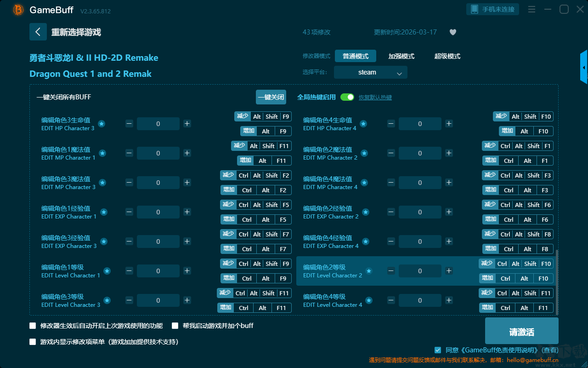Click star icon for 编辑角色3魔法值
The width and height of the screenshot is (588, 368).
[102, 183]
